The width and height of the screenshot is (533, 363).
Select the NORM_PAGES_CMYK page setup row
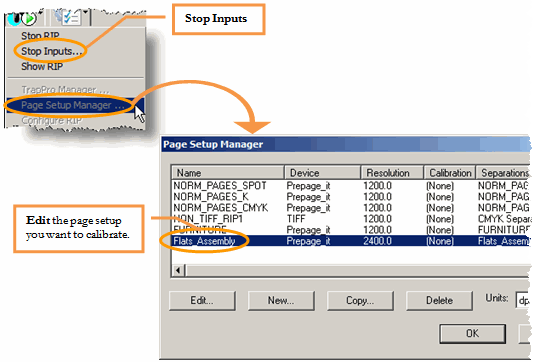[x=350, y=208]
